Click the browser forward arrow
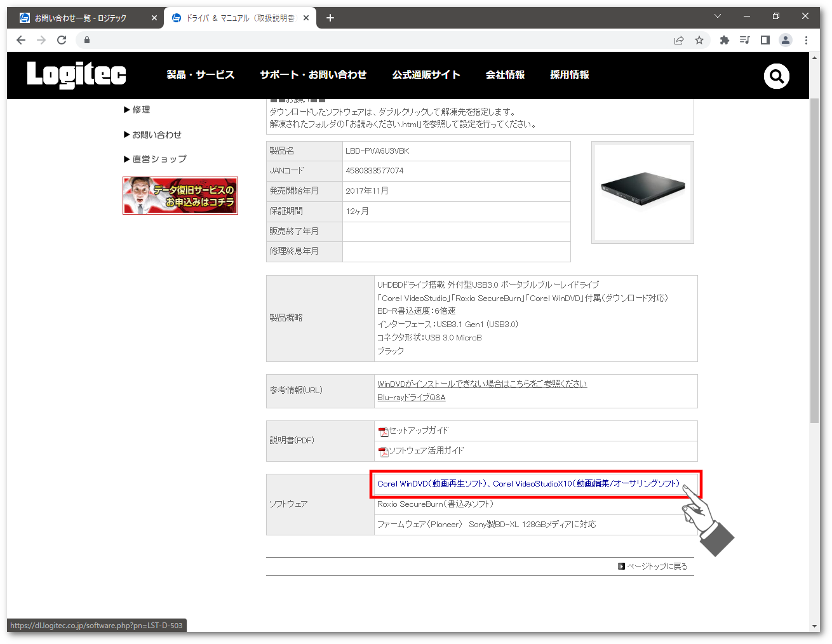The width and height of the screenshot is (832, 644). click(x=41, y=40)
